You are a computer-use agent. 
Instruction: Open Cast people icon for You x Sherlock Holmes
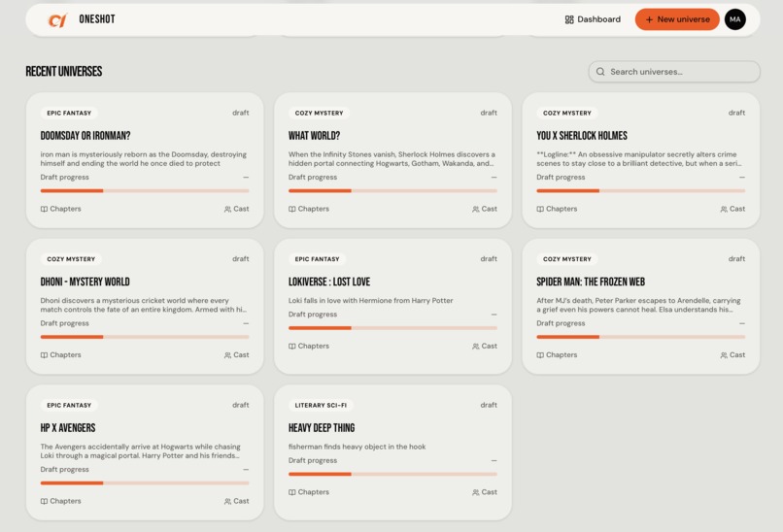[x=724, y=209]
